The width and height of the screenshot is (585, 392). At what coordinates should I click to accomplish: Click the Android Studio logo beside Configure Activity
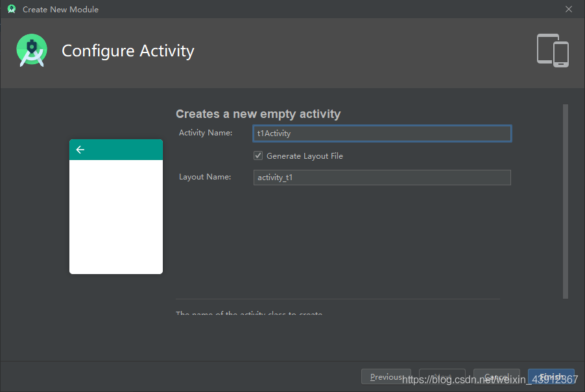point(32,51)
